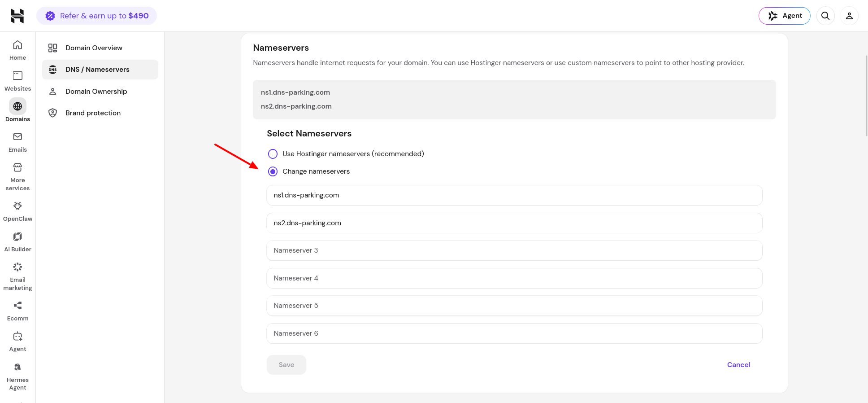Open the user profile icon
The image size is (868, 403).
coord(849,16)
